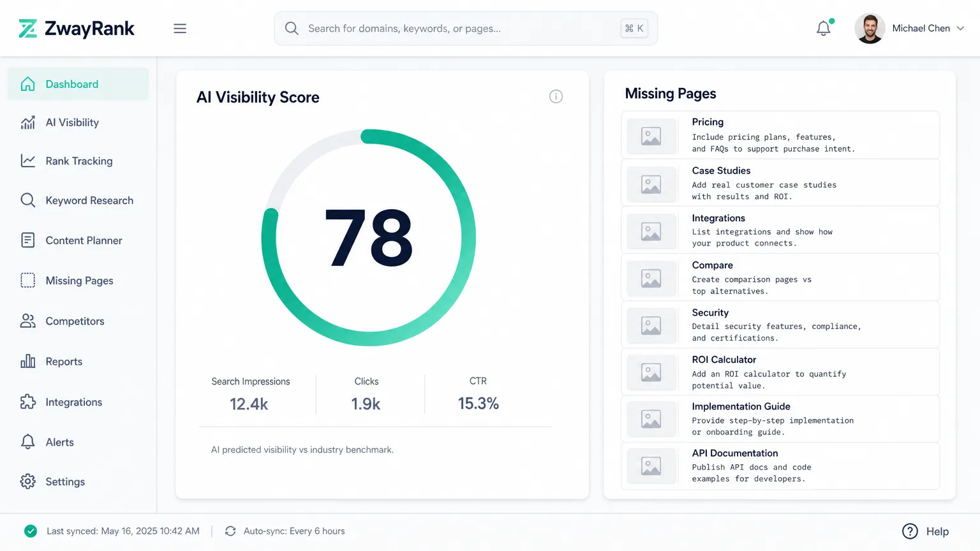Click the search magnifier icon

tap(292, 29)
